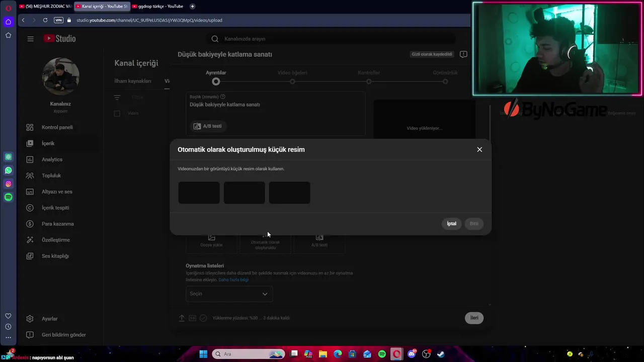
Task: Close the auto-generated thumbnail dialog
Action: pos(479,149)
